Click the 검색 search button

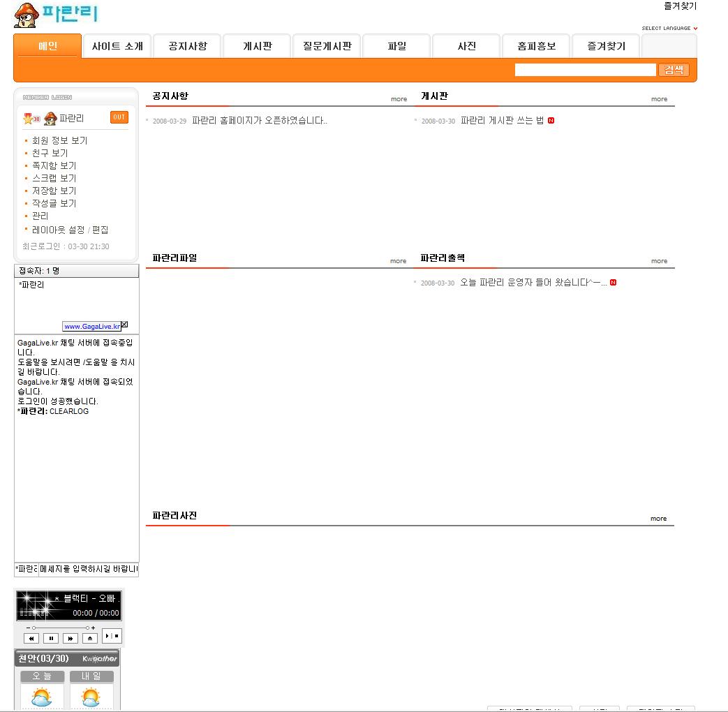coord(673,70)
